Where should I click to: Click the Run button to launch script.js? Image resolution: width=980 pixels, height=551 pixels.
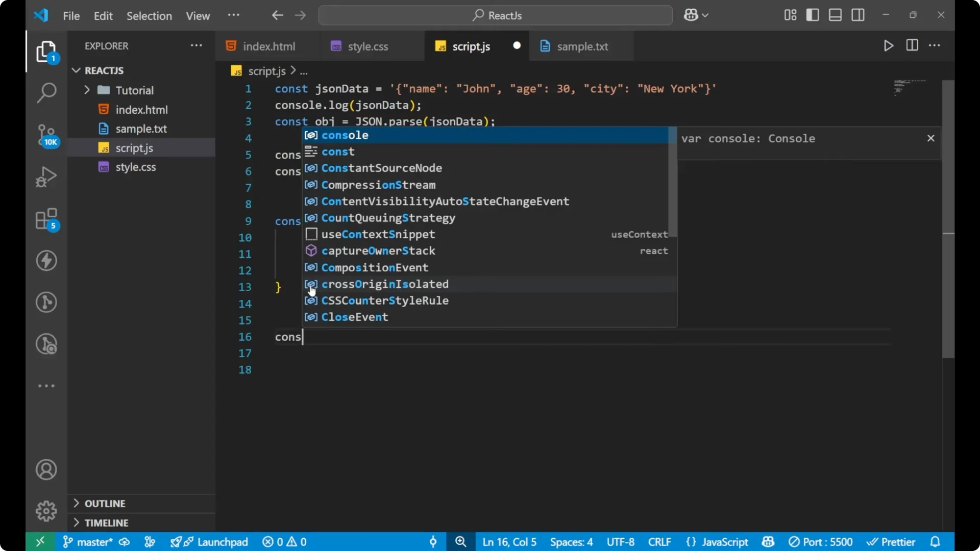[x=888, y=45]
